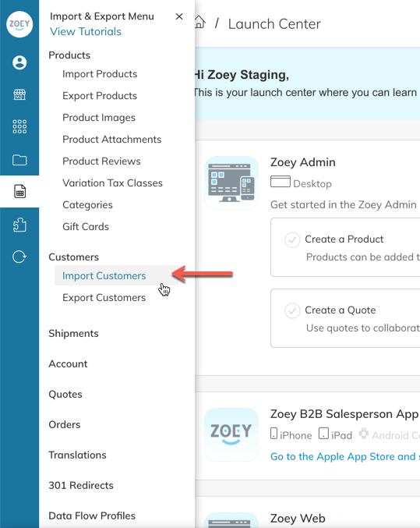Open the View Tutorials link
The width and height of the screenshot is (420, 528).
(x=86, y=32)
